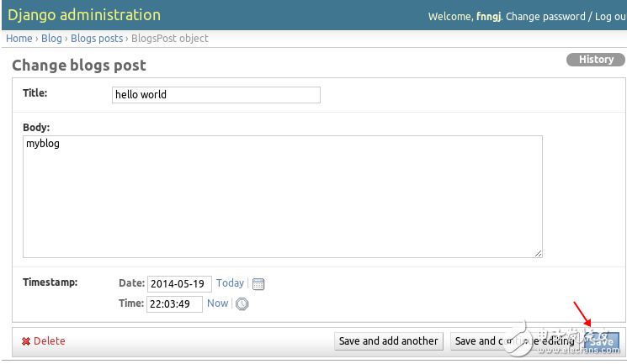
Task: Open the Blog breadcrumb link
Action: coord(52,39)
